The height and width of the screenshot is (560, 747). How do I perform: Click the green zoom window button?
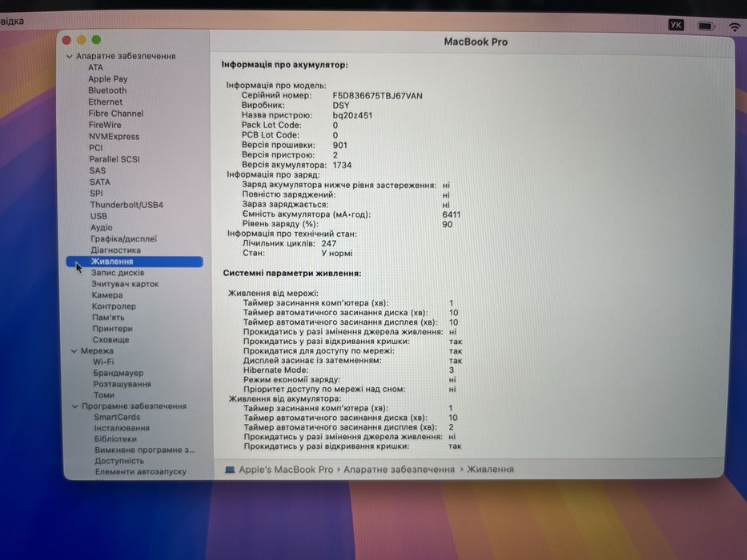coord(96,39)
